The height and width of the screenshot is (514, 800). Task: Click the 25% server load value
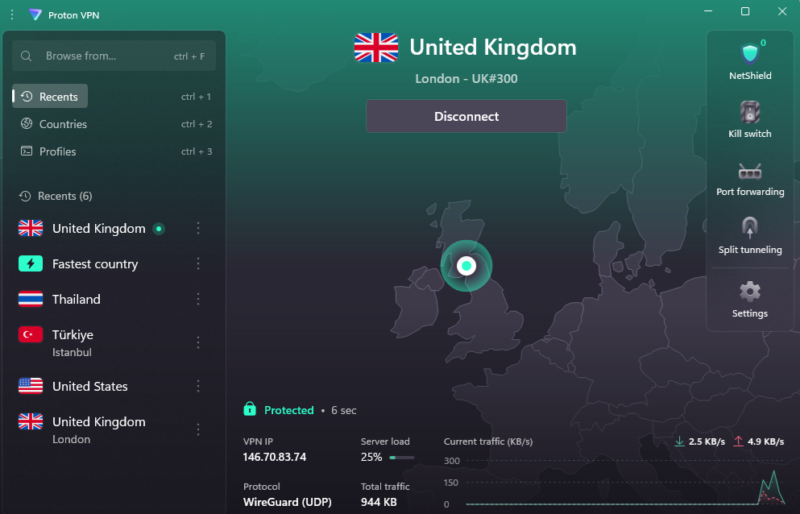click(371, 457)
